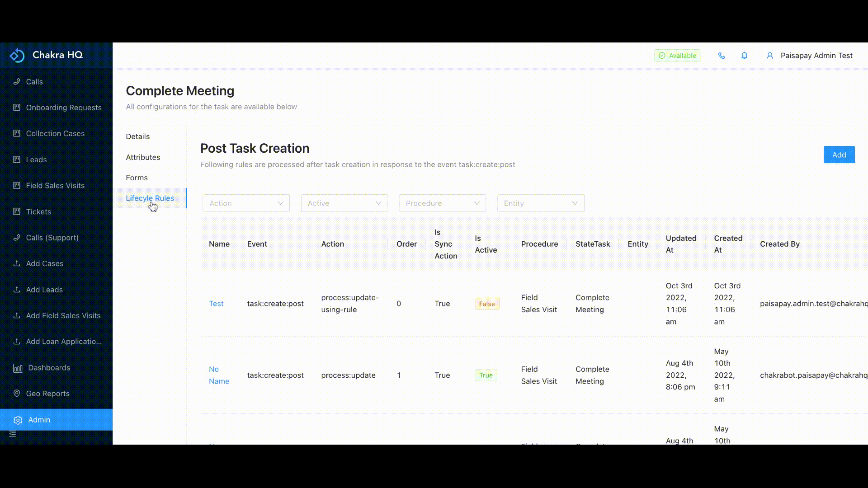The height and width of the screenshot is (488, 868).
Task: Open the Collection Cases icon
Action: tap(16, 133)
